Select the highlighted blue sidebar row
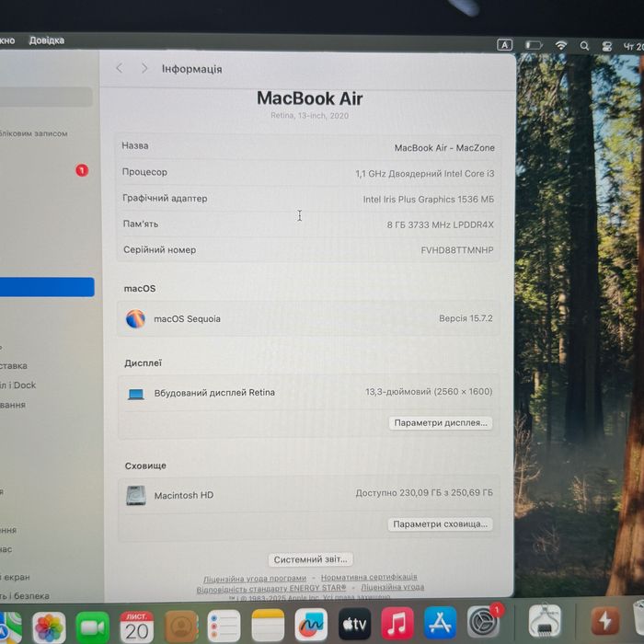Image resolution: width=644 pixels, height=644 pixels. tap(47, 287)
